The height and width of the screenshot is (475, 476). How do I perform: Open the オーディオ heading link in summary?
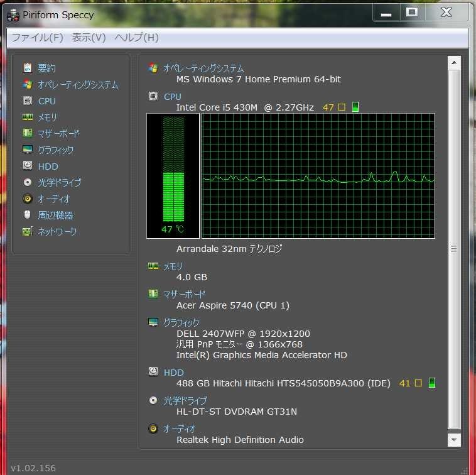[180, 429]
